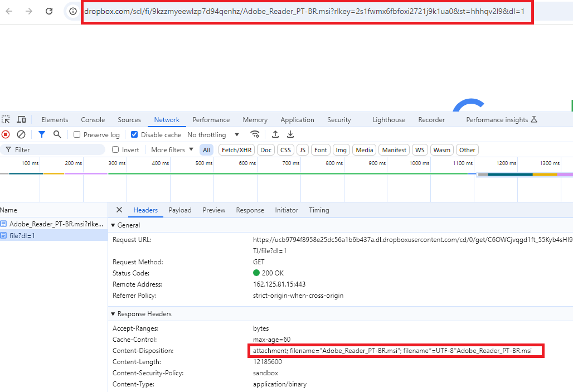Open the Performance insights tab

497,119
